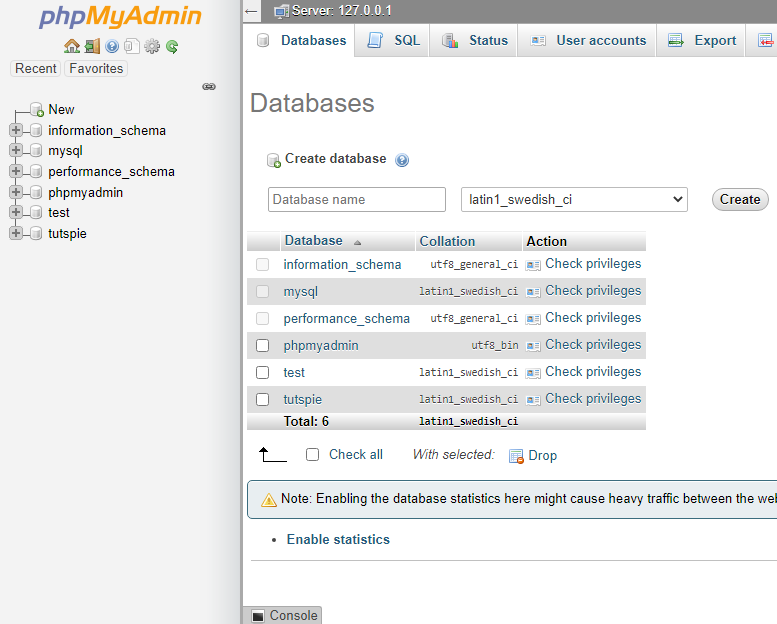Expand performance_schema tree node

click(x=16, y=171)
